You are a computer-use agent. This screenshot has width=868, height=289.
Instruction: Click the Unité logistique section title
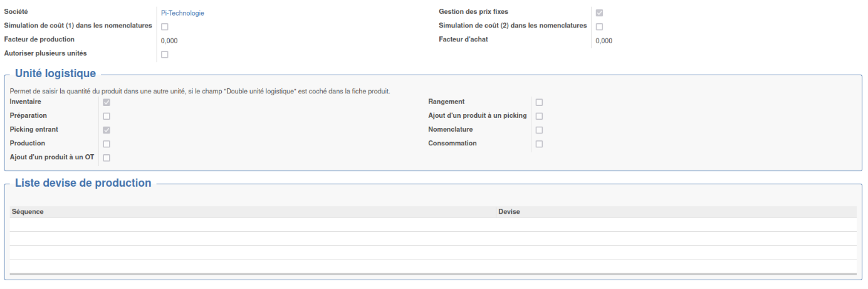tap(55, 74)
